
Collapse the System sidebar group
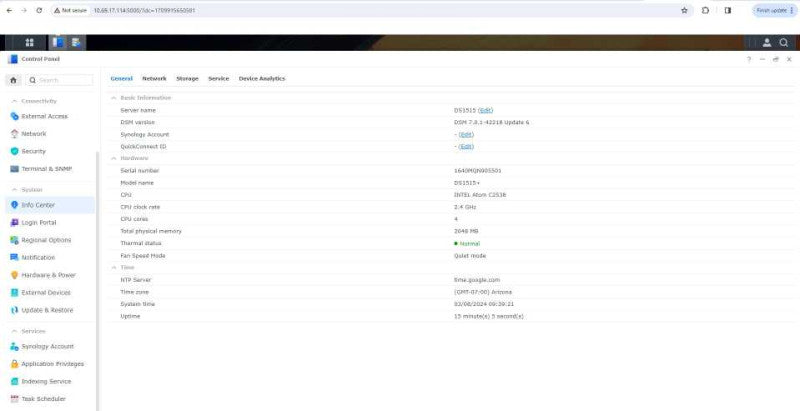pos(14,190)
